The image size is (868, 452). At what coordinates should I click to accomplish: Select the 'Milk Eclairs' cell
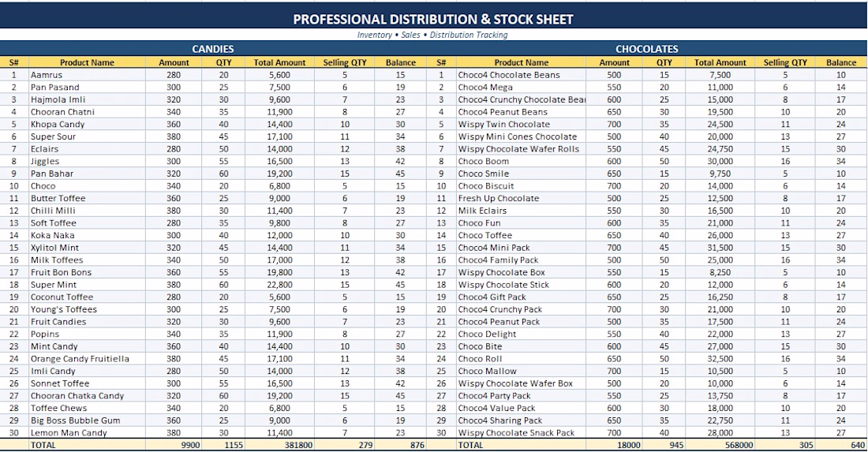[521, 211]
